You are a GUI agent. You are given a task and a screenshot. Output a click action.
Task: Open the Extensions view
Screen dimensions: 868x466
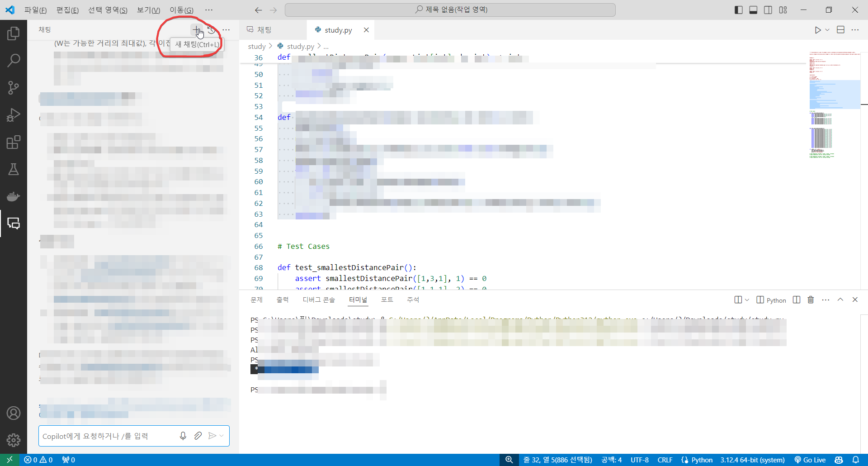pyautogui.click(x=14, y=142)
